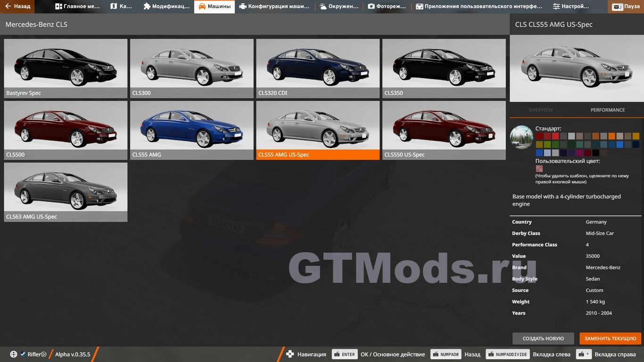The image size is (644, 362).
Task: Open the Главное меню tab
Action: coord(77,7)
